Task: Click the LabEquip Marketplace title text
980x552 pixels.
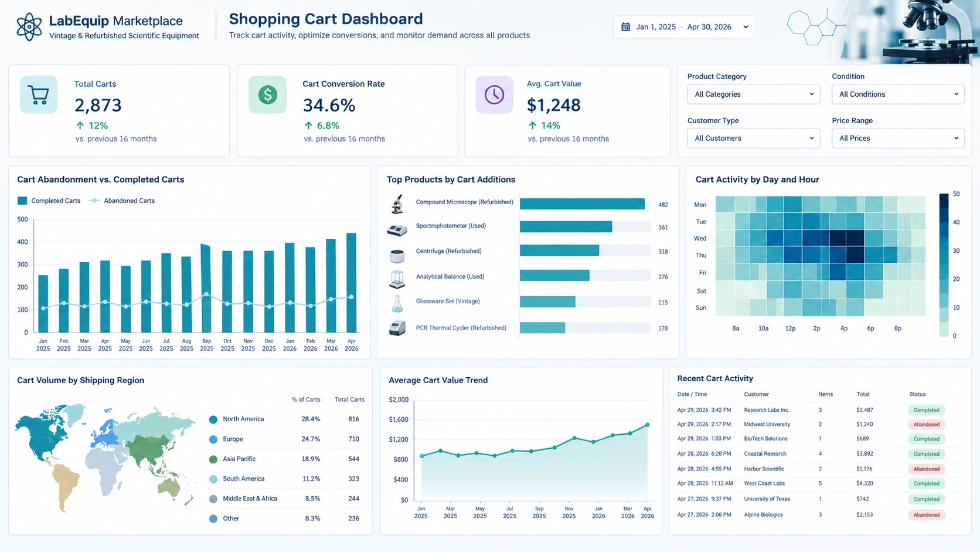Action: pos(115,21)
